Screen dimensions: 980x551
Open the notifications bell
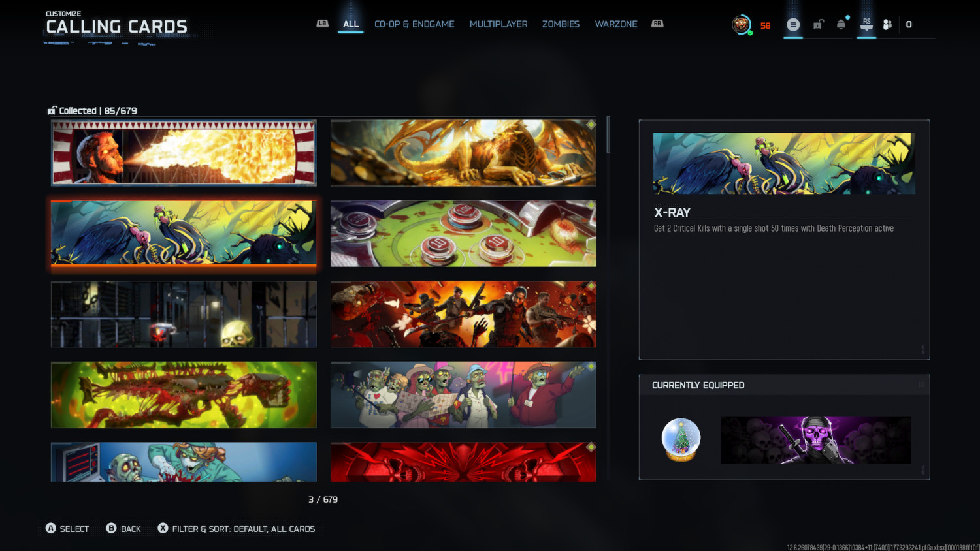tap(841, 25)
